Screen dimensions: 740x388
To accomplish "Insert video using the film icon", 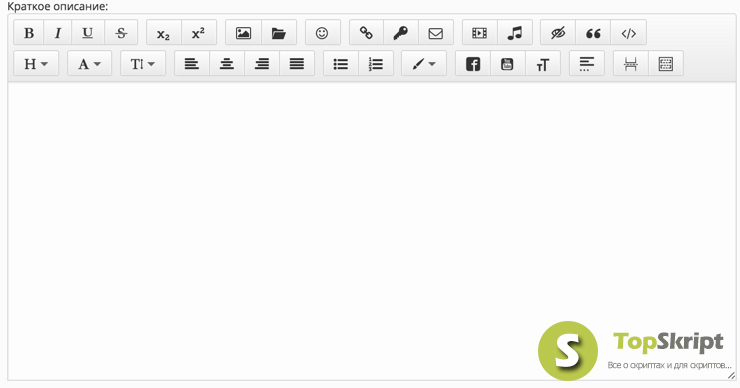I will (479, 33).
